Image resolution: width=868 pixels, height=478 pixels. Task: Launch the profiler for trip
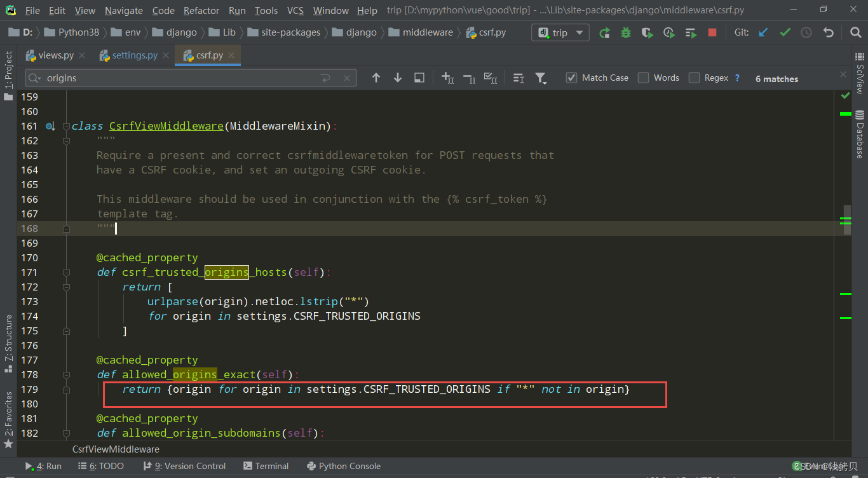point(669,32)
